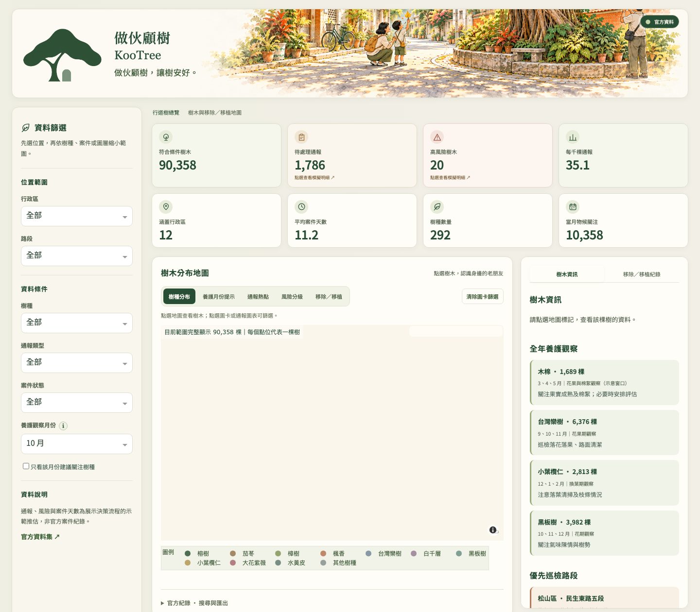Click the clipboard icon on 待處理通報 card
Screen dimensions: 700x612
[x=301, y=137]
